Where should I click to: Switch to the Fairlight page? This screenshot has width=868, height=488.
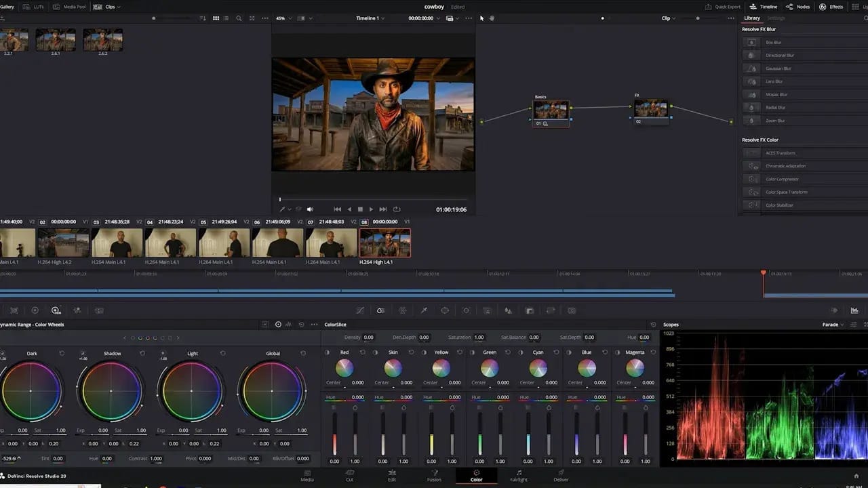coord(519,475)
